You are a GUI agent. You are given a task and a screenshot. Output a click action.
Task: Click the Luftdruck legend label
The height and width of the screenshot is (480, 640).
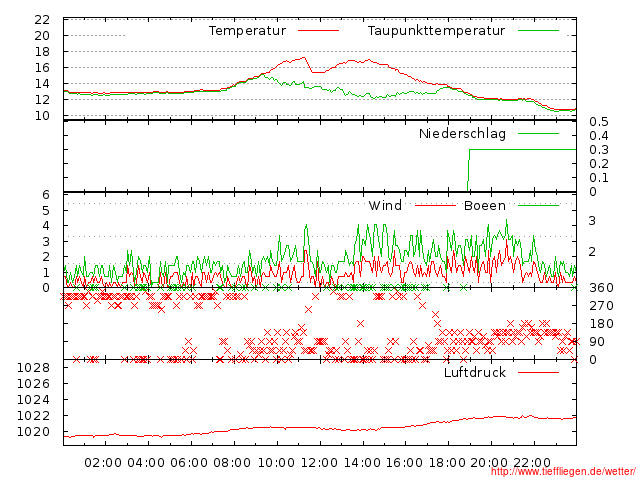pyautogui.click(x=475, y=372)
